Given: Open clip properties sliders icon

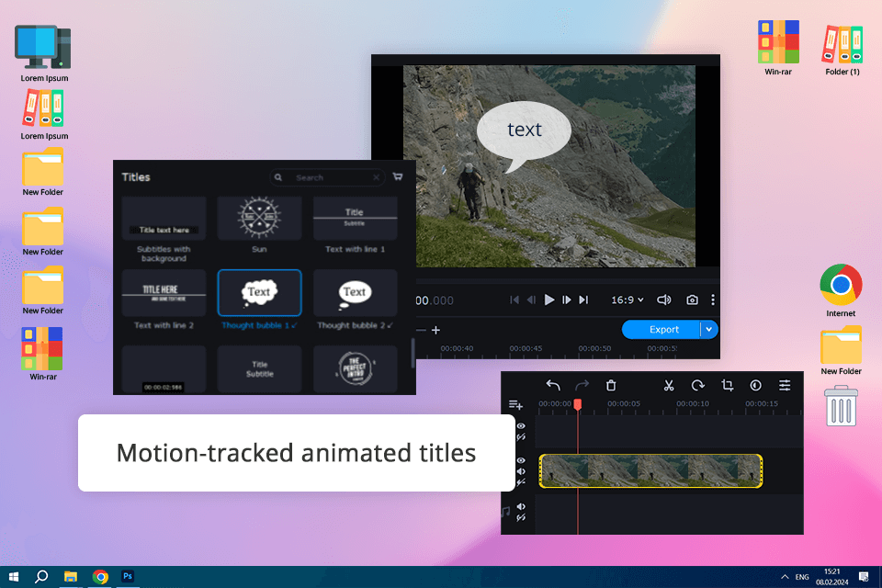Looking at the screenshot, I should click(x=785, y=386).
